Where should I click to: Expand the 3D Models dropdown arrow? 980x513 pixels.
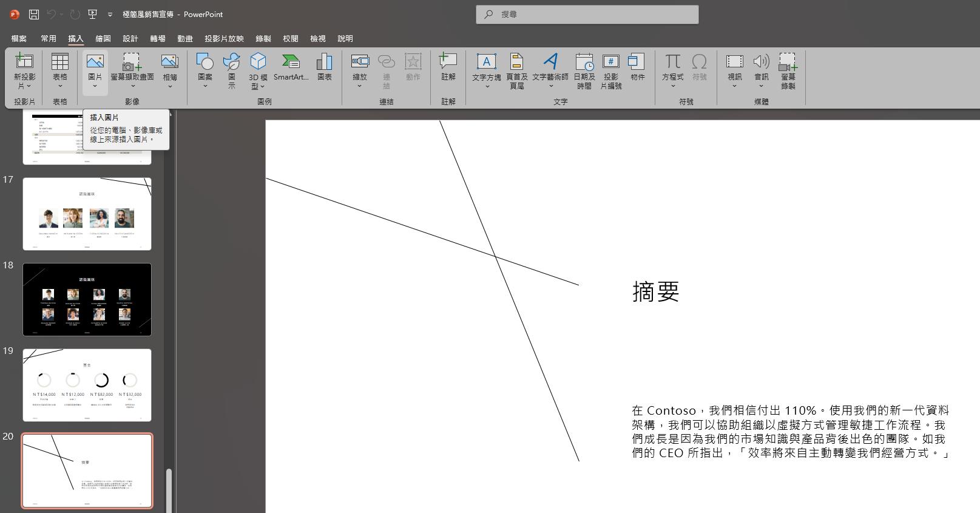coord(263,86)
